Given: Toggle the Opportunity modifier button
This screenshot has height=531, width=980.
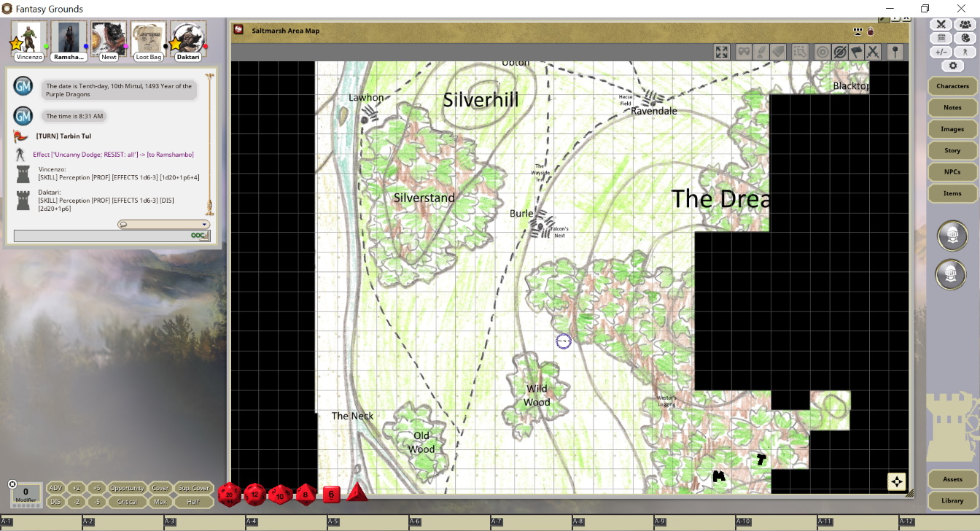Looking at the screenshot, I should point(127,488).
